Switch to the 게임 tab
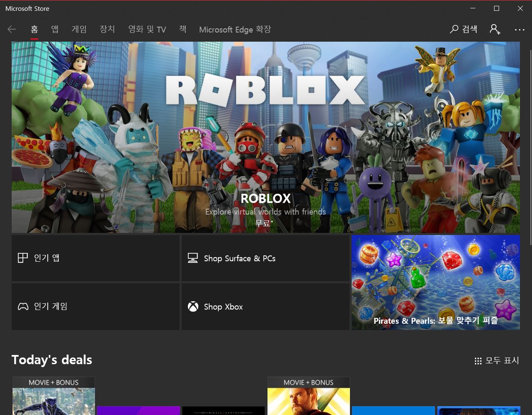The image size is (532, 415). click(x=79, y=29)
